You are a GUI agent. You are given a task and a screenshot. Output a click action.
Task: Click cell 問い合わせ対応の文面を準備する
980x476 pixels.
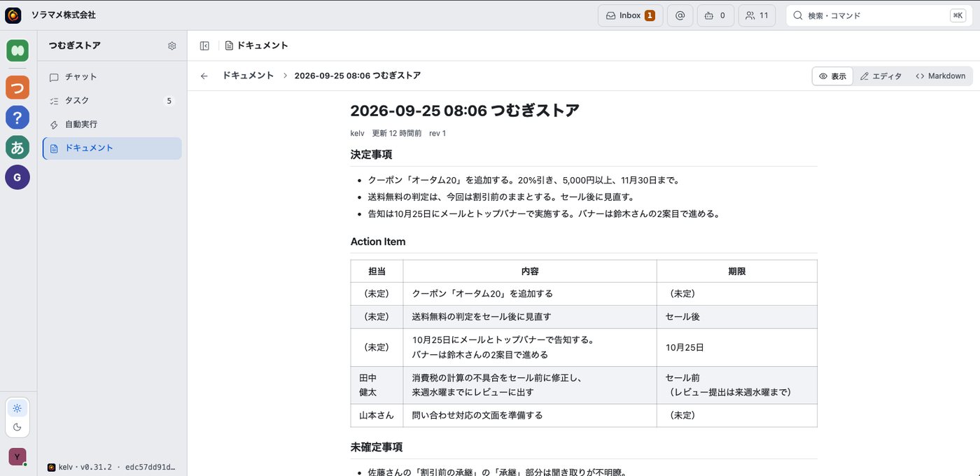pos(530,415)
